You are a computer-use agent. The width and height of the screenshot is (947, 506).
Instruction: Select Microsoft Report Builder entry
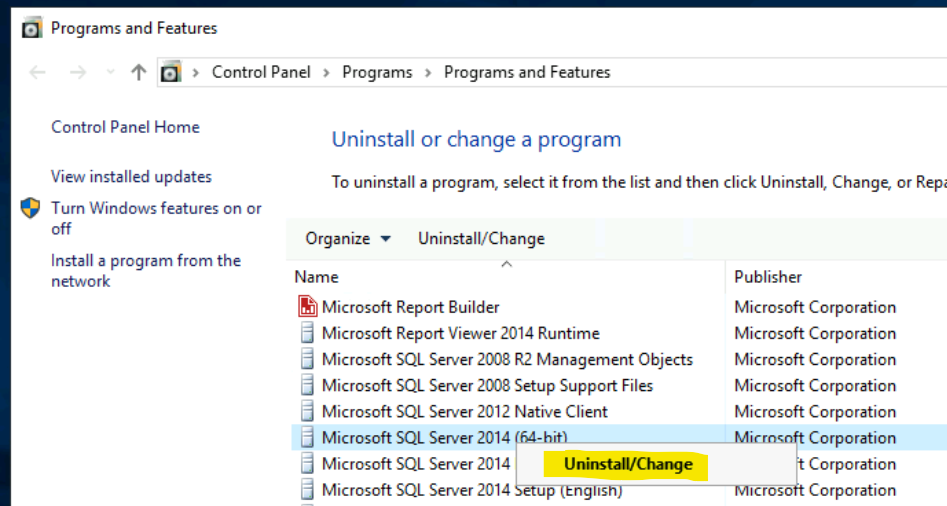point(411,307)
